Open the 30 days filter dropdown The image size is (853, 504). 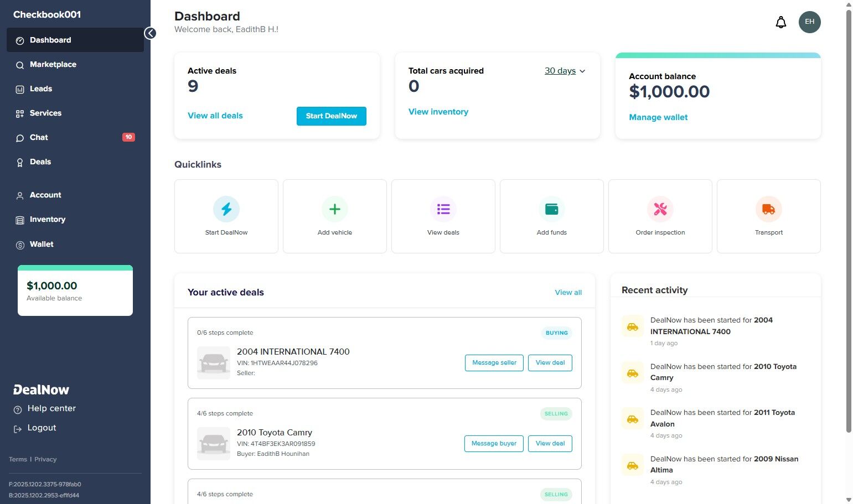coord(564,71)
